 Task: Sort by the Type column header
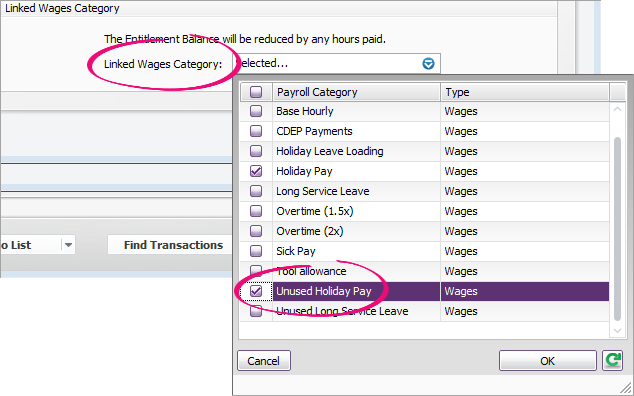coord(525,92)
